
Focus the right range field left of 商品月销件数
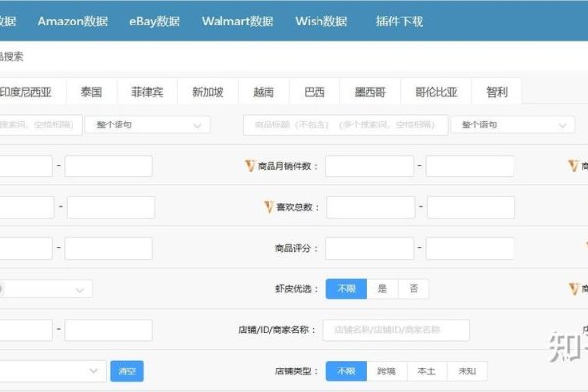click(109, 166)
